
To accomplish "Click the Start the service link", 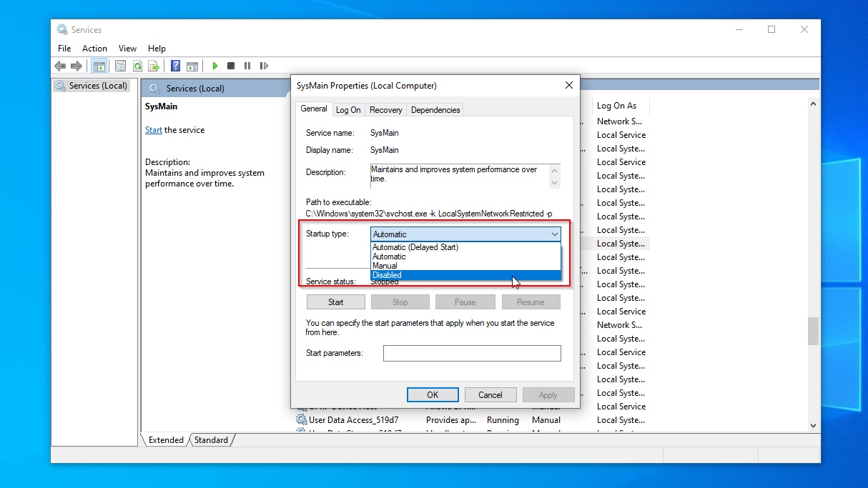I will (x=154, y=130).
